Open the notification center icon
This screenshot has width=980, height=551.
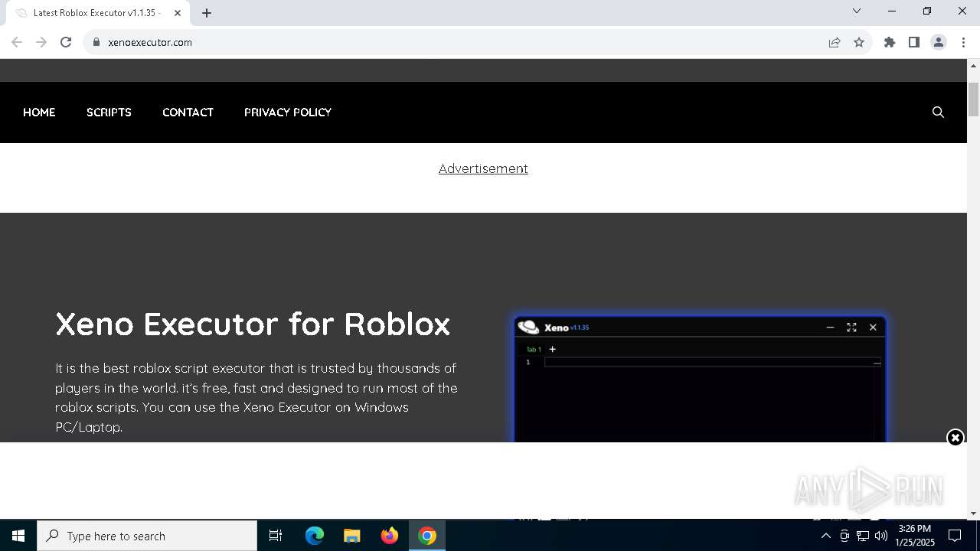tap(955, 536)
